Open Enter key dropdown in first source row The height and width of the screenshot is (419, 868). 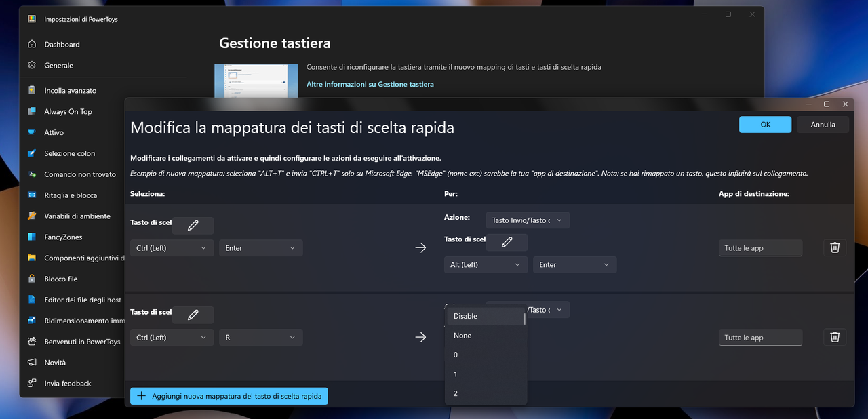point(261,248)
